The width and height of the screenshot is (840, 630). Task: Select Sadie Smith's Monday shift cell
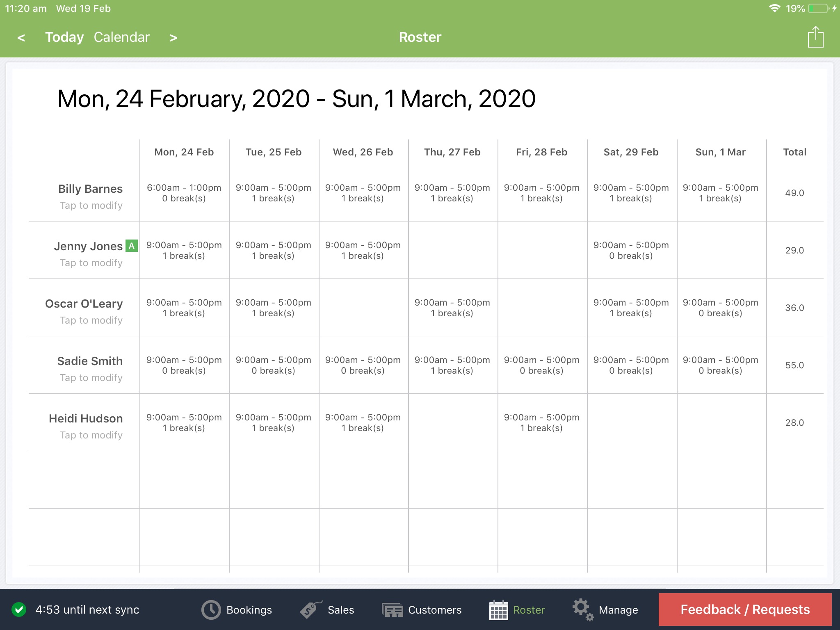(x=184, y=365)
